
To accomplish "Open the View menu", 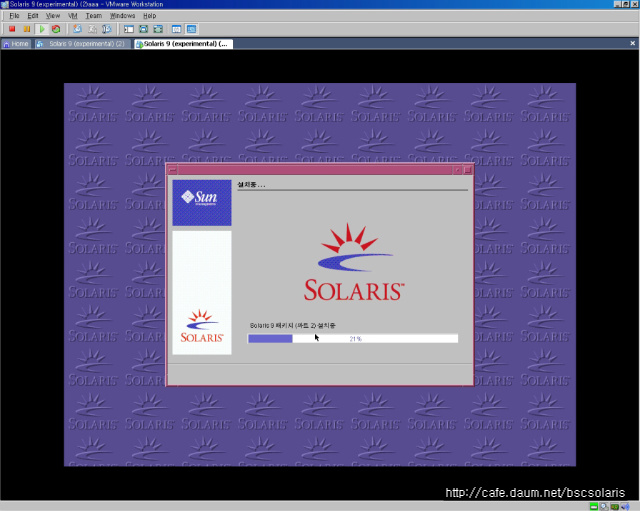I will click(x=53, y=16).
